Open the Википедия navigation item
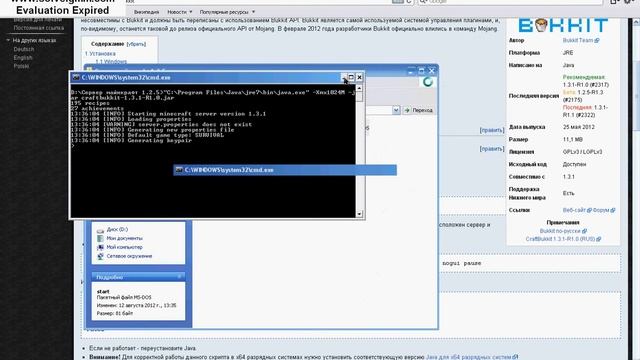Screen dimensions: 640x360 147,12
